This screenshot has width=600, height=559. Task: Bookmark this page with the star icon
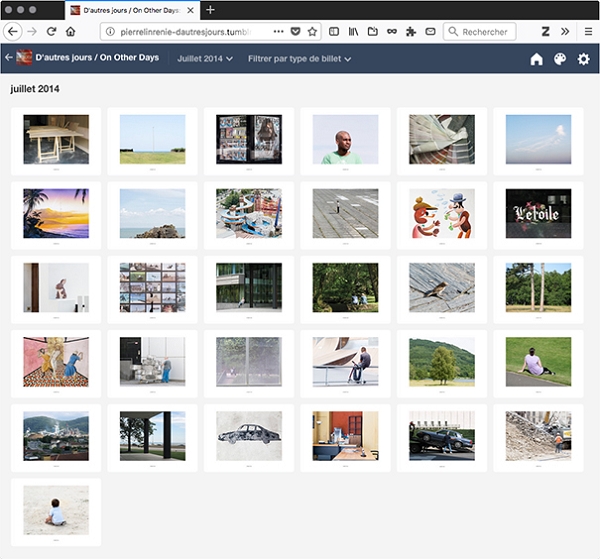point(312,32)
